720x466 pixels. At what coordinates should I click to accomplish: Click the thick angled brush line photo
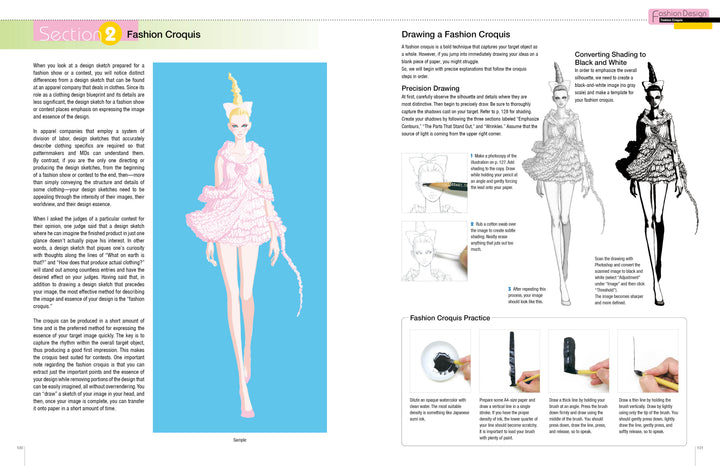point(579,361)
